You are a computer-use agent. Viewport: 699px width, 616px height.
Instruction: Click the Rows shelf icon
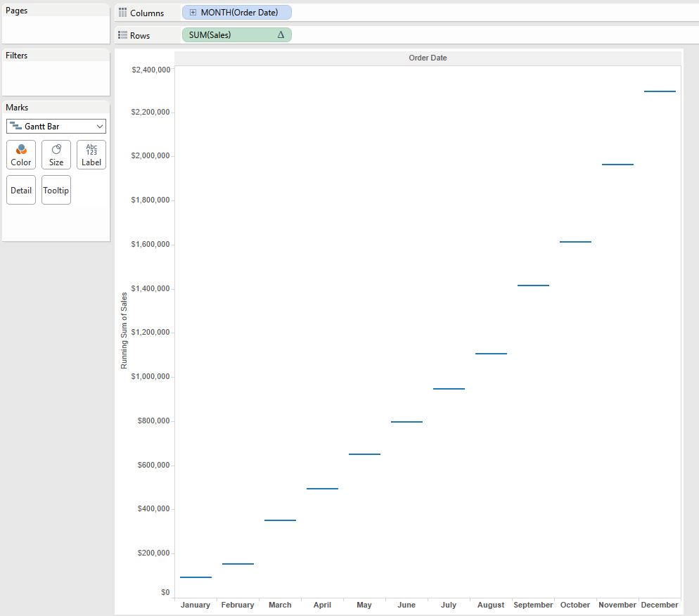(x=122, y=34)
